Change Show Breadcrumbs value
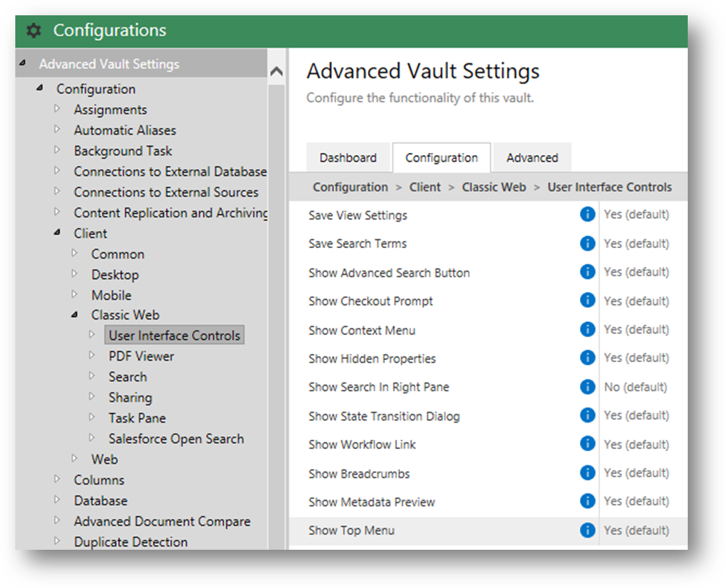The height and width of the screenshot is (588, 726). pos(636,473)
